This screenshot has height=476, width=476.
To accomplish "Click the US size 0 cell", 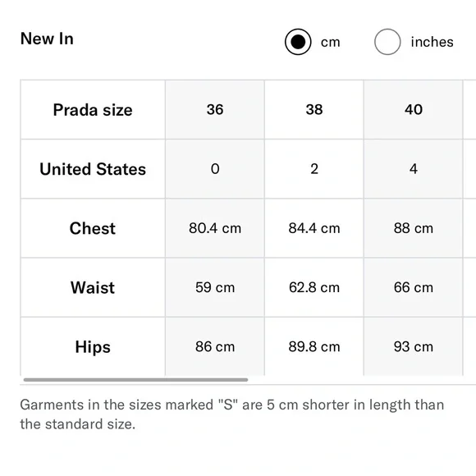I will point(215,169).
